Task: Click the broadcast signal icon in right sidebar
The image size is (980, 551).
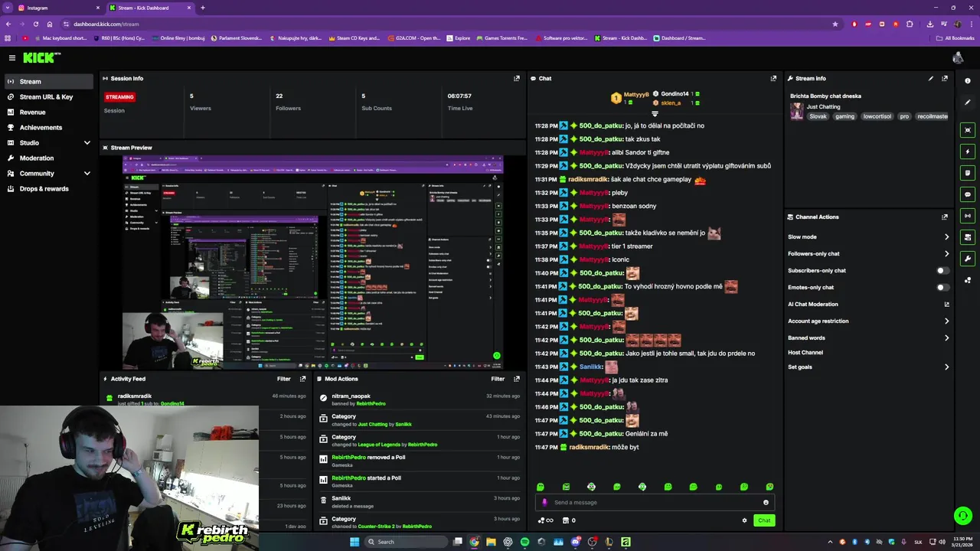Action: 968,216
